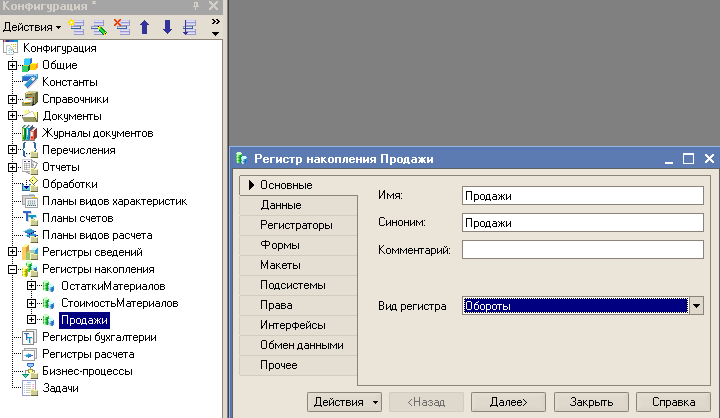The height and width of the screenshot is (418, 720).
Task: Move item up with the blue arrow
Action: coord(145,27)
